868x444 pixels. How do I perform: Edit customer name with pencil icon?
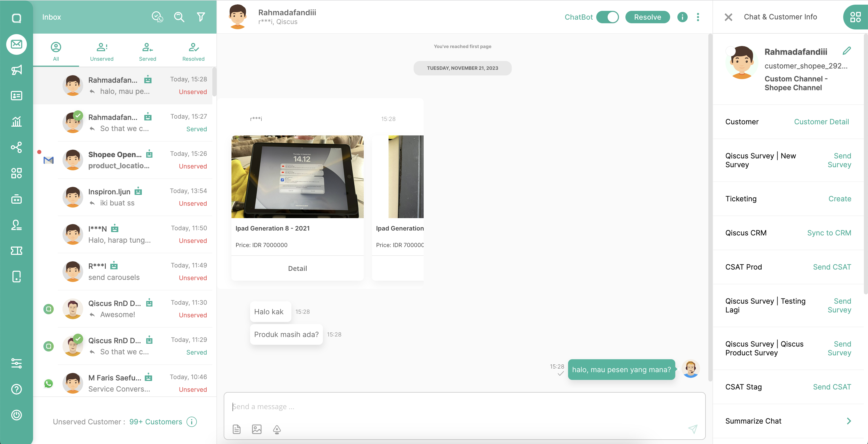click(847, 51)
